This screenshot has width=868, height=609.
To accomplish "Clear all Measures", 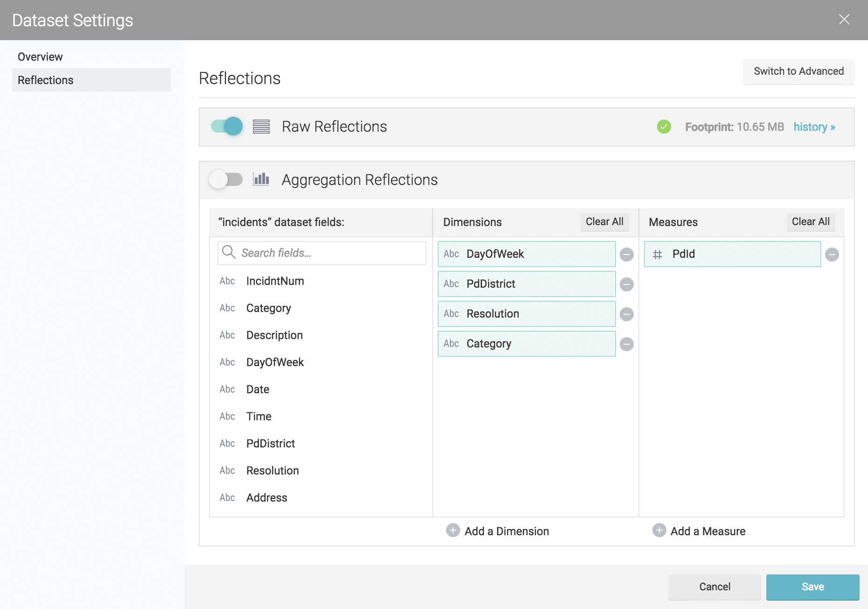I will point(810,222).
